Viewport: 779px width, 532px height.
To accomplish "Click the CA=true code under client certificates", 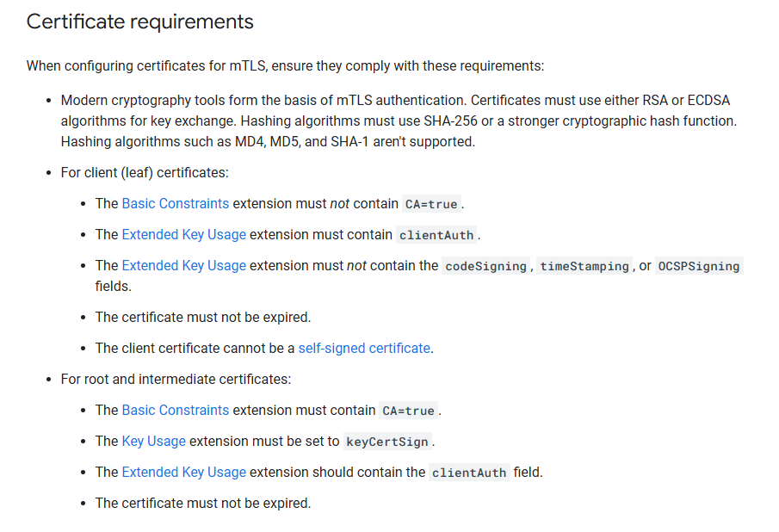I will [x=431, y=204].
